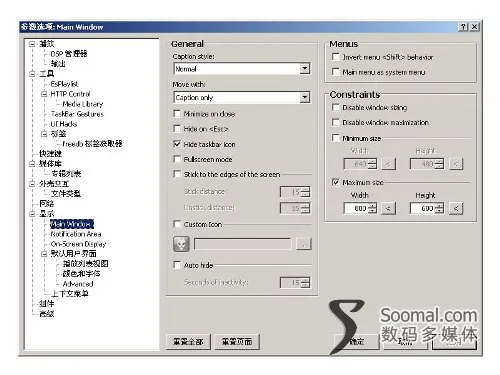Click the 重置页面 button
The height and width of the screenshot is (375, 500).
[237, 342]
